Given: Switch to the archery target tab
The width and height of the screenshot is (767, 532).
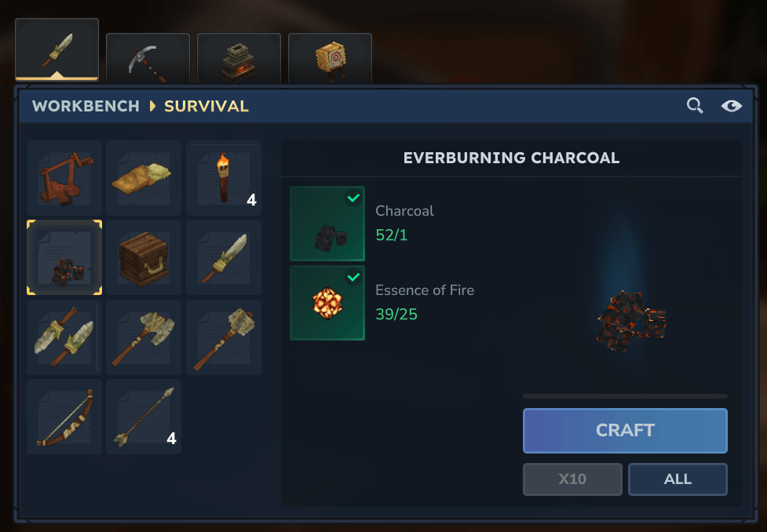Looking at the screenshot, I should 331,58.
